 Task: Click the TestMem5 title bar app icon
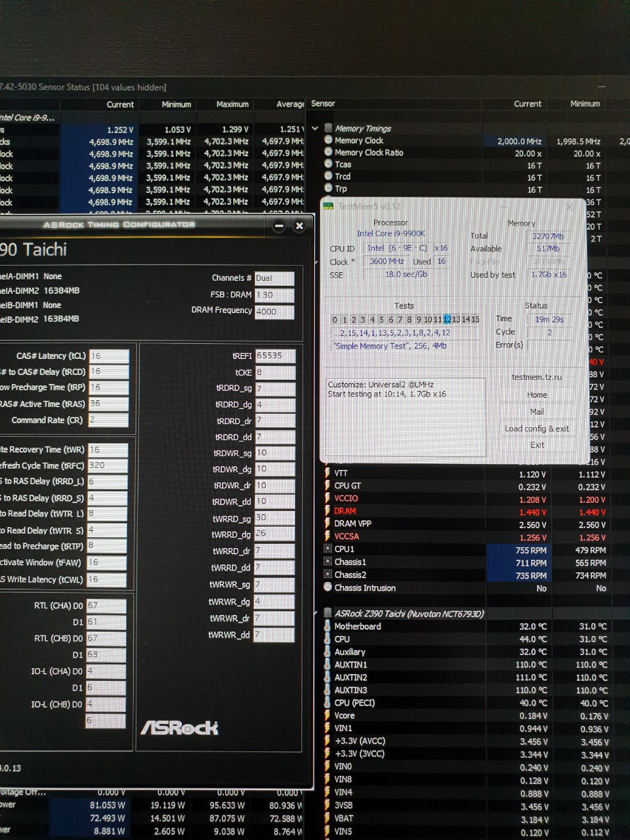(x=329, y=207)
